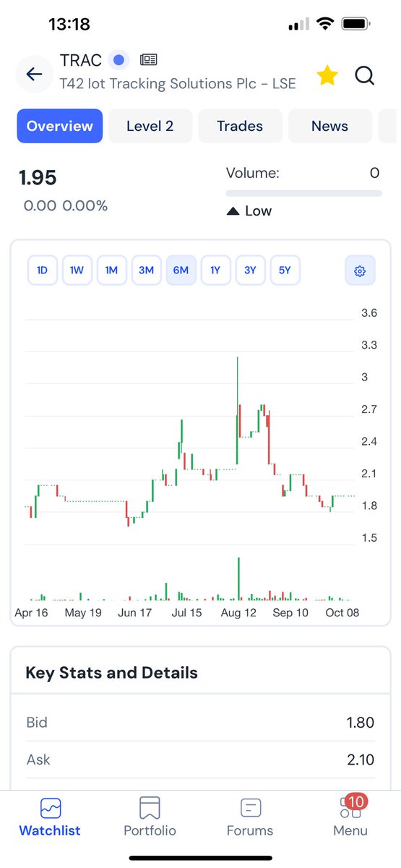Tap the cellular signal bars icon
The width and height of the screenshot is (401, 868).
click(298, 25)
